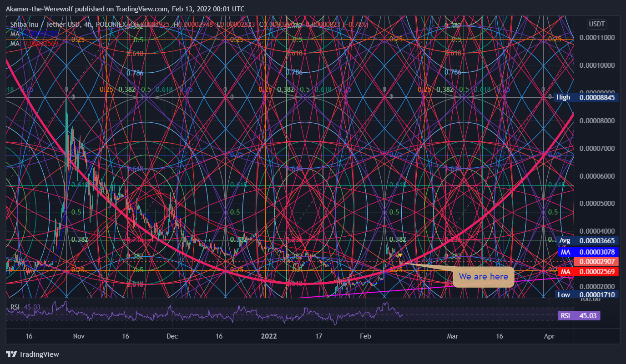Click the 2022 date axis label
This screenshot has height=364, width=626.
click(269, 336)
